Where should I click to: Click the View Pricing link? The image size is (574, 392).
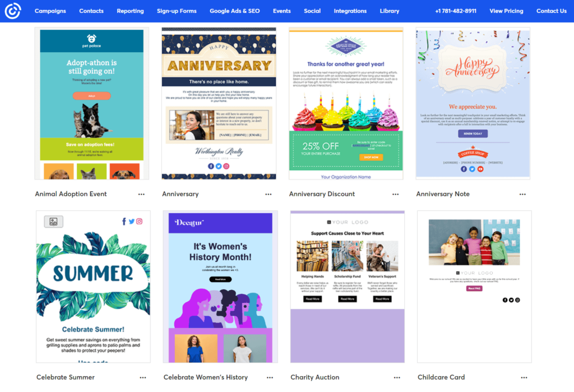pos(506,11)
